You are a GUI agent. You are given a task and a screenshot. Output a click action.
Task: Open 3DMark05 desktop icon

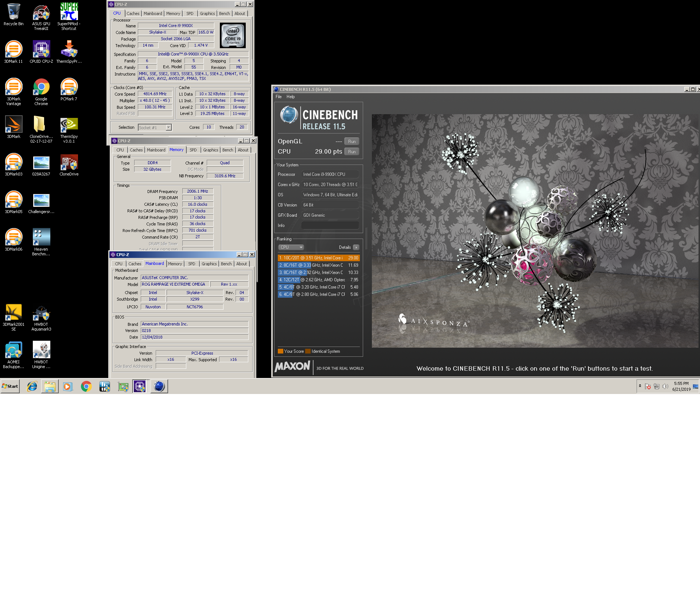tap(13, 202)
